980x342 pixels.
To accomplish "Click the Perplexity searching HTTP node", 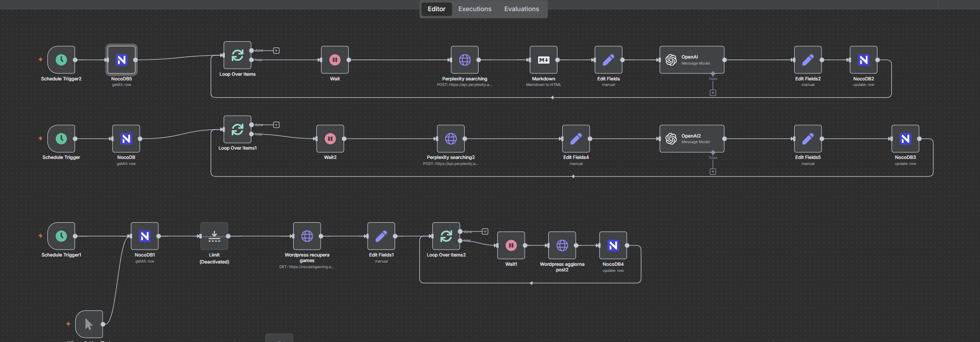I will tap(464, 60).
